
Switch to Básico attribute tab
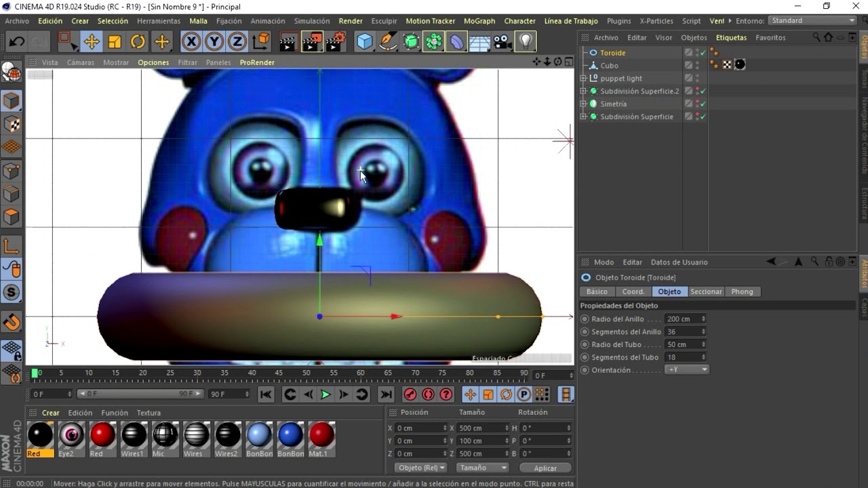point(597,291)
